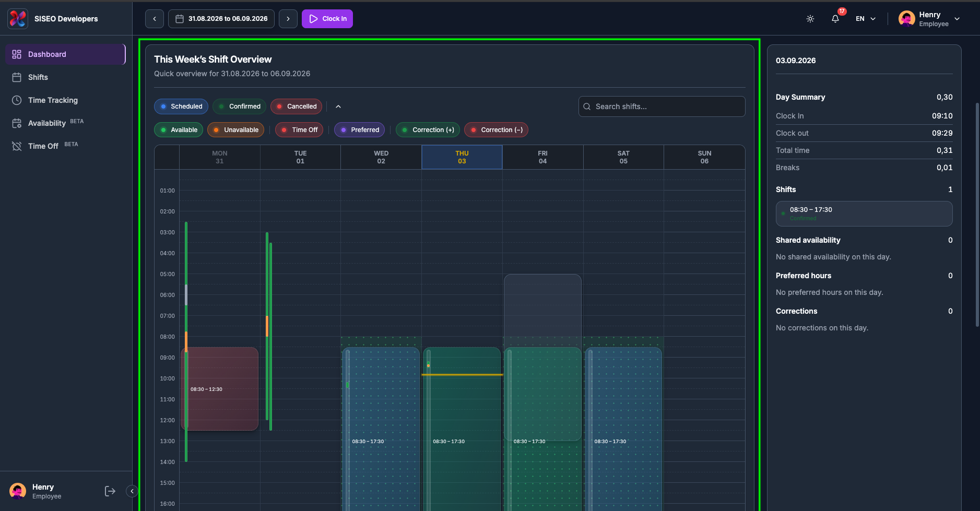
Task: Open Time Off BETA in the sidebar
Action: (66, 146)
